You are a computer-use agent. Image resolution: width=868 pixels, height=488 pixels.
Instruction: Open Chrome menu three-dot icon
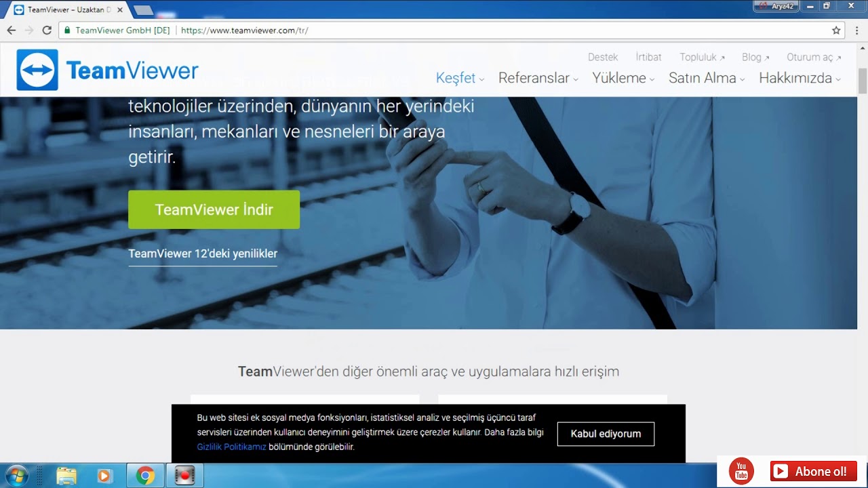point(857,30)
